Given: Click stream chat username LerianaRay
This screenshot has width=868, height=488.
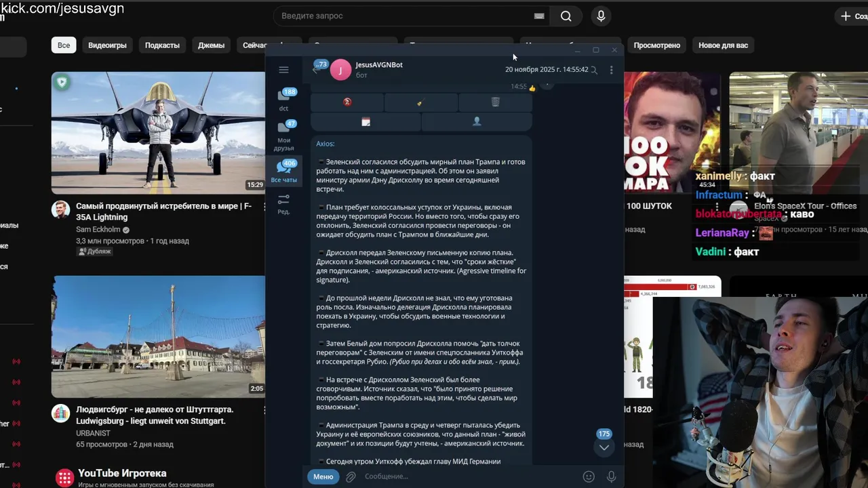Looking at the screenshot, I should point(722,232).
